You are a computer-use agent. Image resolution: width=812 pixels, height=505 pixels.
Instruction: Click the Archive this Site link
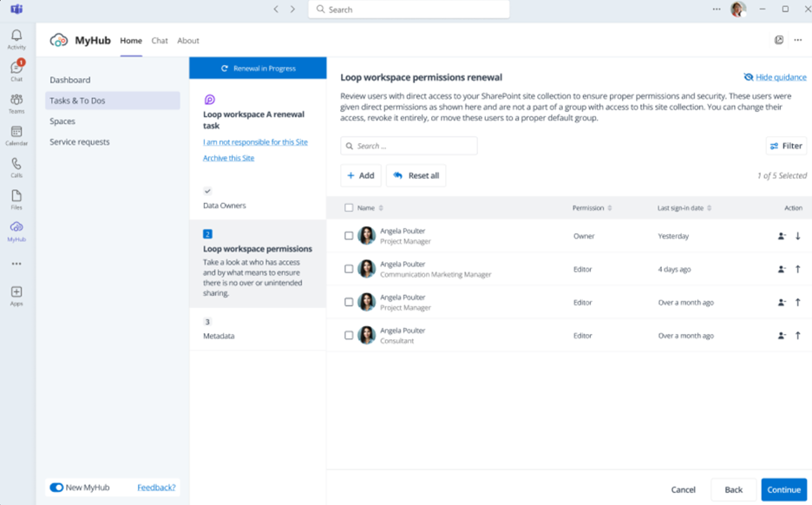(x=228, y=158)
